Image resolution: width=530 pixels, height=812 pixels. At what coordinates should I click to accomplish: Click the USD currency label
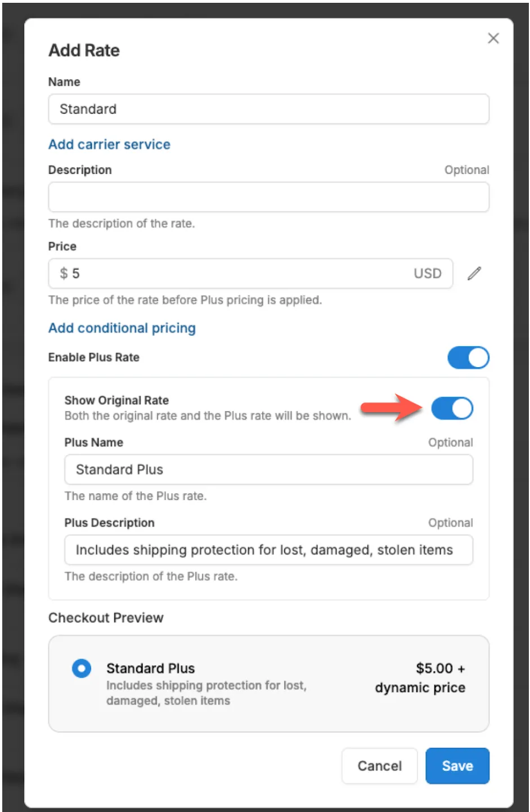click(428, 274)
